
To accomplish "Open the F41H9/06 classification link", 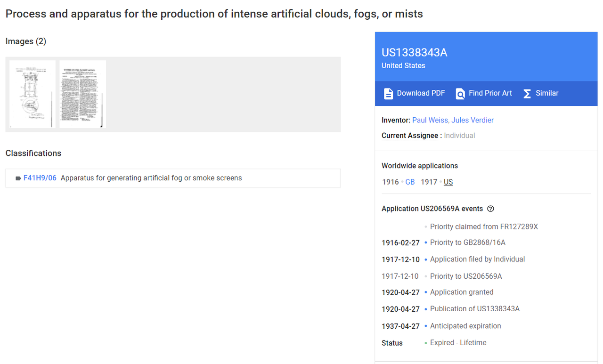I will pyautogui.click(x=40, y=178).
